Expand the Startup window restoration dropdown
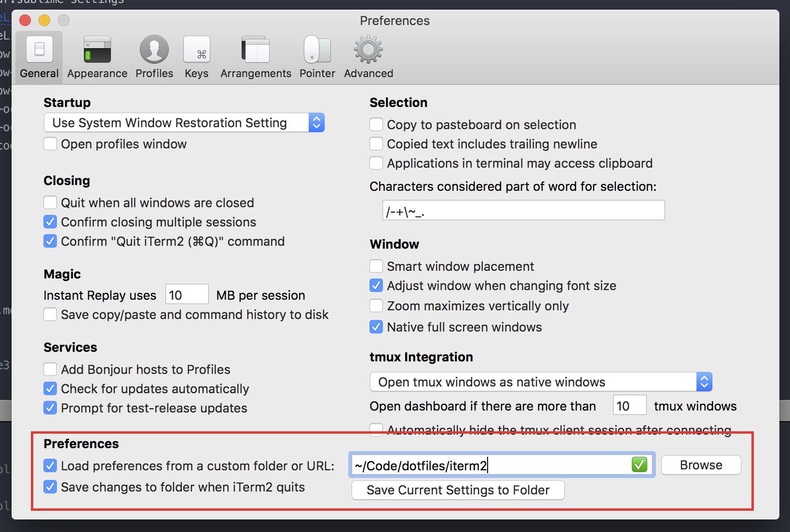Image resolution: width=790 pixels, height=532 pixels. (x=184, y=123)
